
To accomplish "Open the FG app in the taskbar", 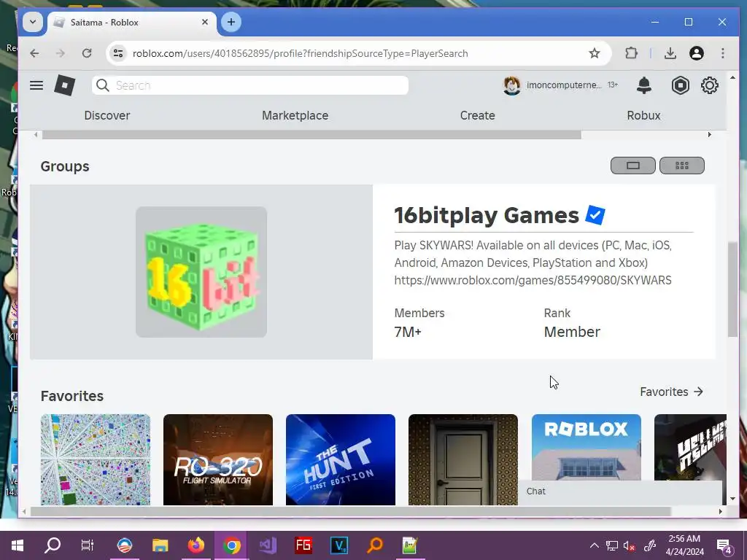I will pyautogui.click(x=303, y=545).
